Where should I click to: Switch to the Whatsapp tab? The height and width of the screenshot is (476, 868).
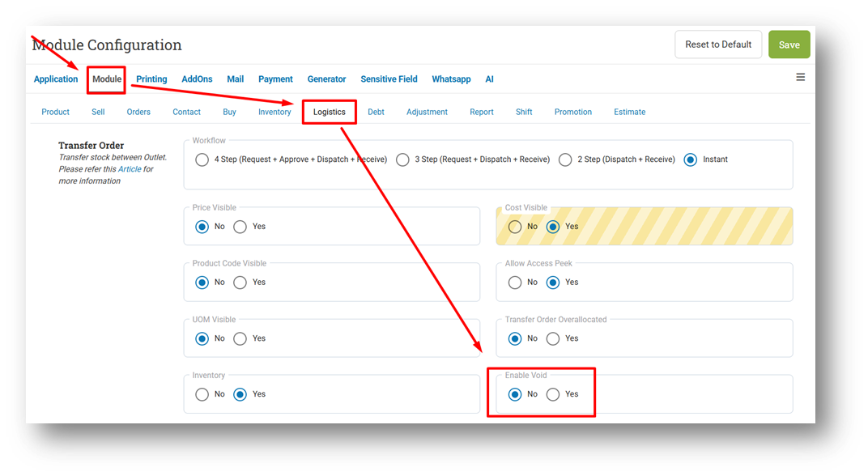click(x=451, y=79)
